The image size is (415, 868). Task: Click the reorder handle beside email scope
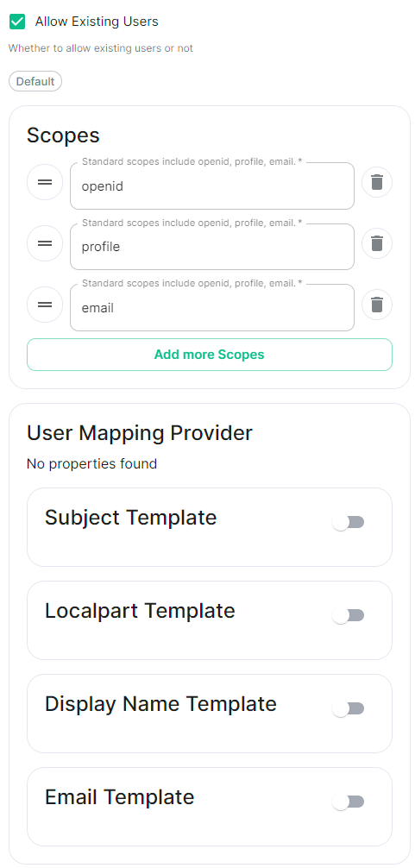(x=45, y=305)
